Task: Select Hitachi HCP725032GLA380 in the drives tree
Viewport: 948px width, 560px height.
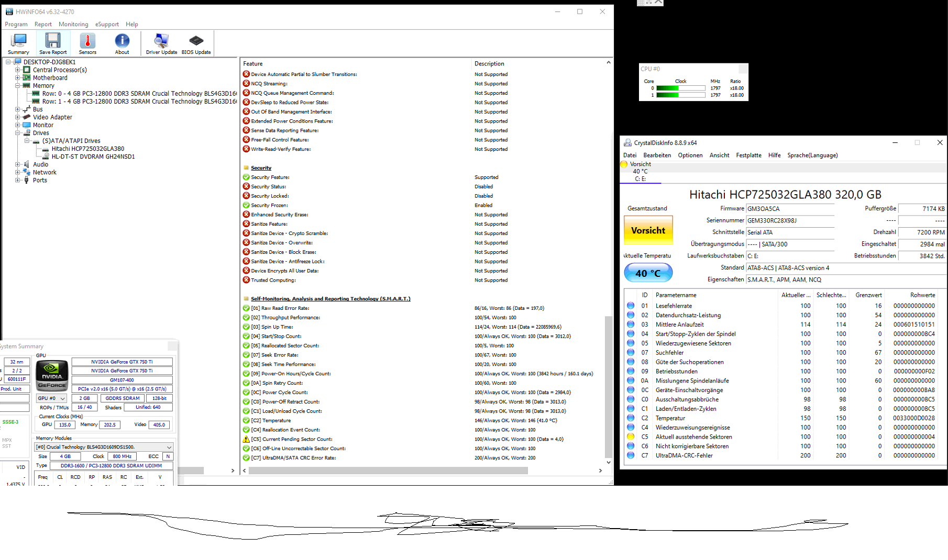Action: click(x=87, y=149)
